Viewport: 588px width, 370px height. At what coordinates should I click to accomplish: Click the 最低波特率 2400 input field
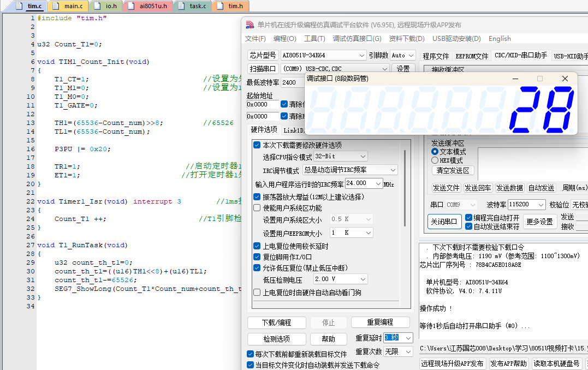pos(293,82)
